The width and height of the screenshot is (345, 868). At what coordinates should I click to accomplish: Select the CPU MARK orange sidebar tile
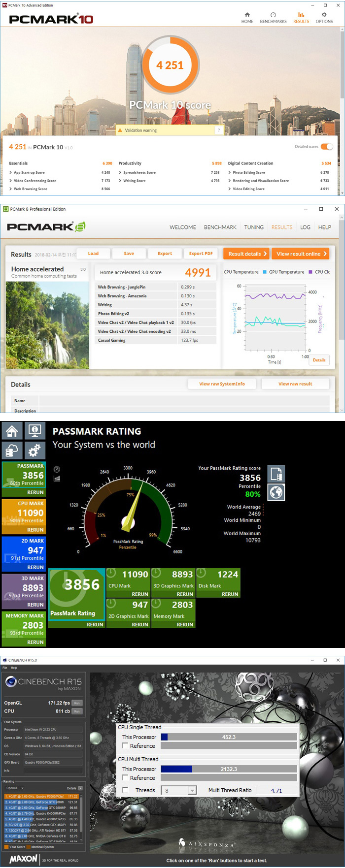point(24,516)
